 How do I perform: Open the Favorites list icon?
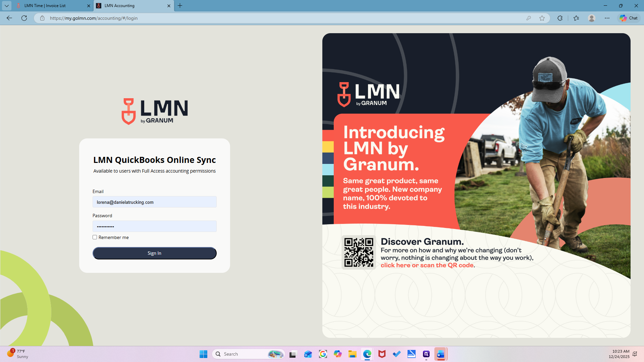(x=576, y=18)
